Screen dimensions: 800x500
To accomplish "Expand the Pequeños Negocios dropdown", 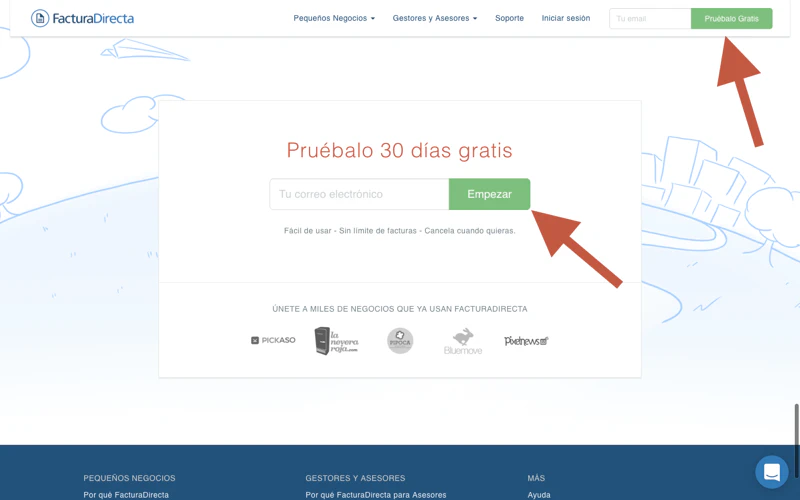I will pos(334,18).
